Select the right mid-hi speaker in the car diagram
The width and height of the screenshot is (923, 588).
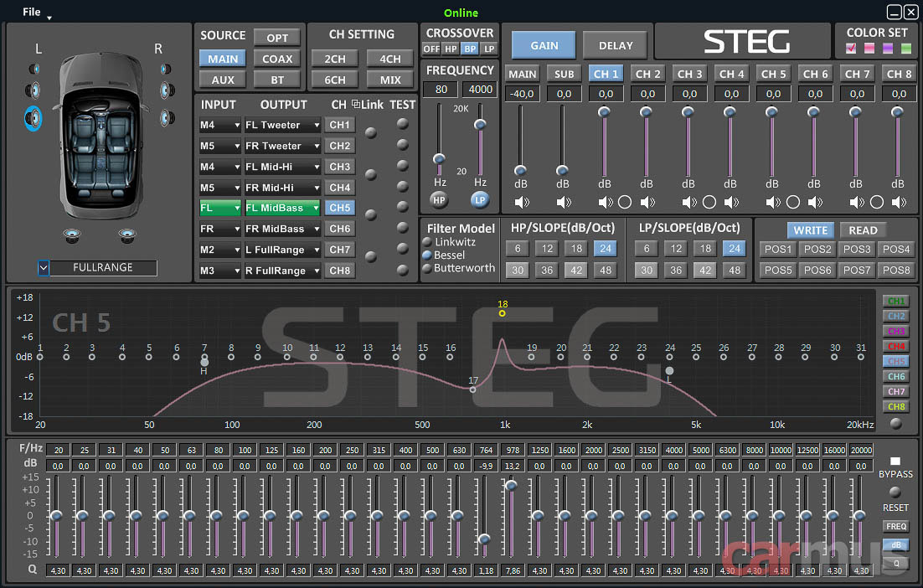168,90
